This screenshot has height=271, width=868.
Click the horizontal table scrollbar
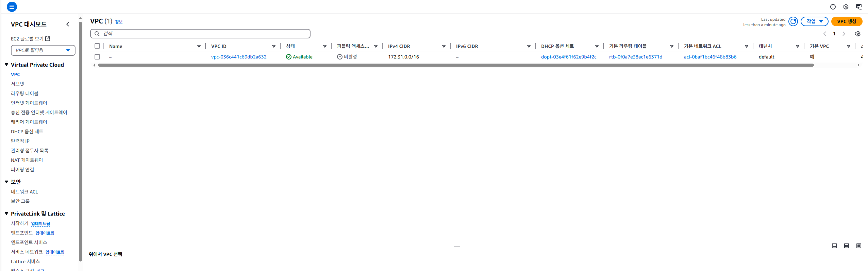456,65
